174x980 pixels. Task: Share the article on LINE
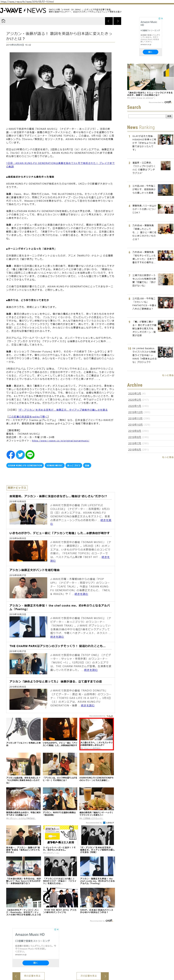coord(30,454)
